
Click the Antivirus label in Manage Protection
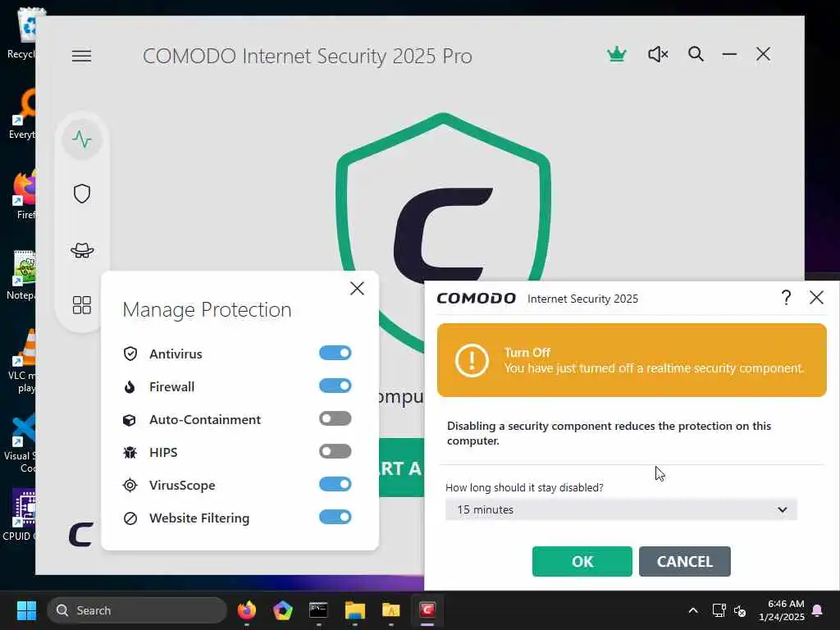tap(176, 354)
